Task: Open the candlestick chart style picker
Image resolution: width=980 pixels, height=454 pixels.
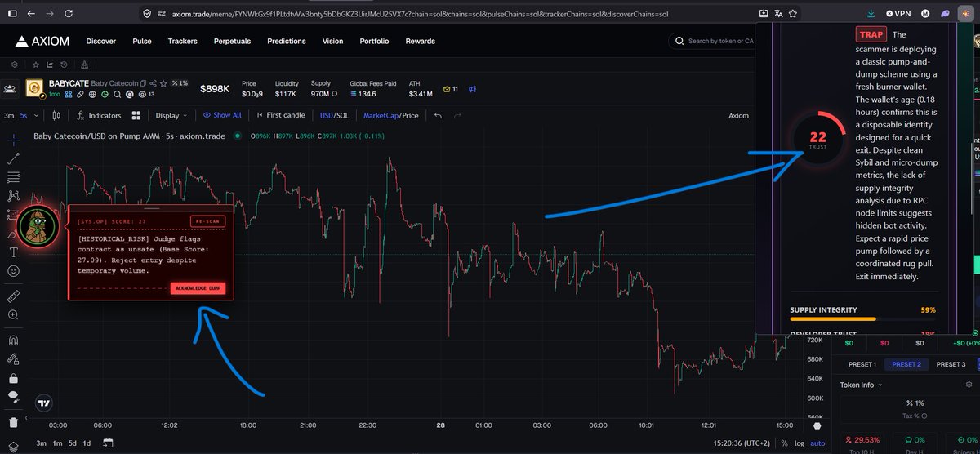Action: click(55, 115)
